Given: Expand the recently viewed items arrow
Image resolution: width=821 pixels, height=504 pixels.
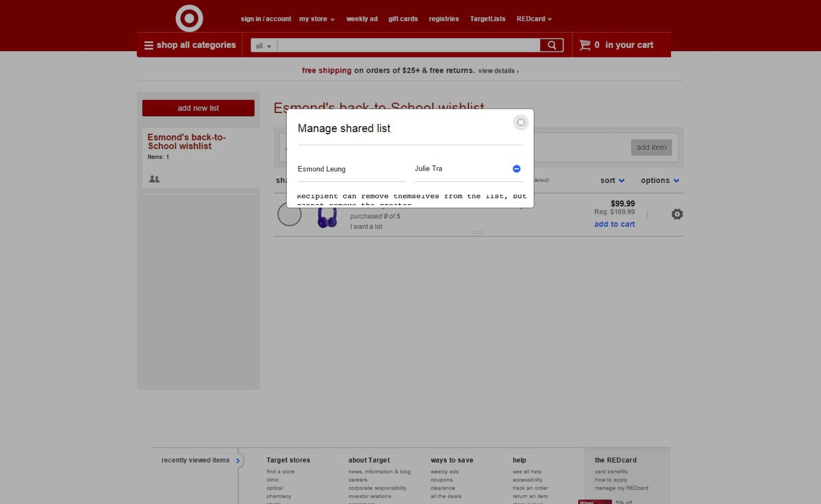Looking at the screenshot, I should pos(238,461).
